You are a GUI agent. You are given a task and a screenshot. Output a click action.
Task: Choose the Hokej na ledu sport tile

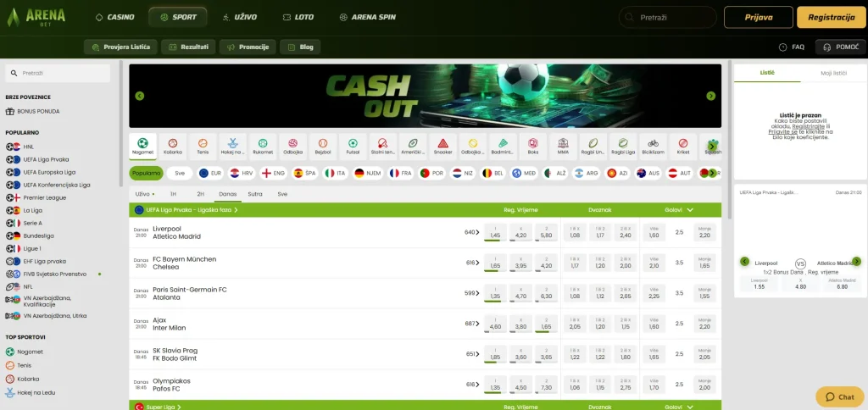coord(232,147)
